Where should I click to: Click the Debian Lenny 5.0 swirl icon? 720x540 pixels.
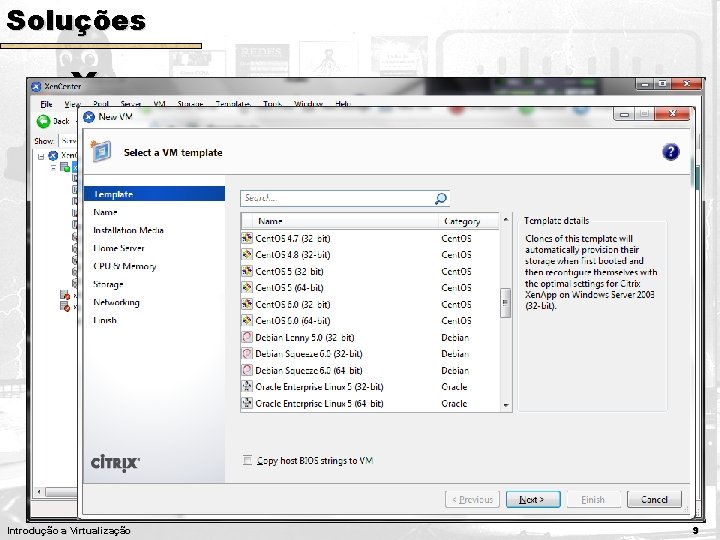coord(247,337)
